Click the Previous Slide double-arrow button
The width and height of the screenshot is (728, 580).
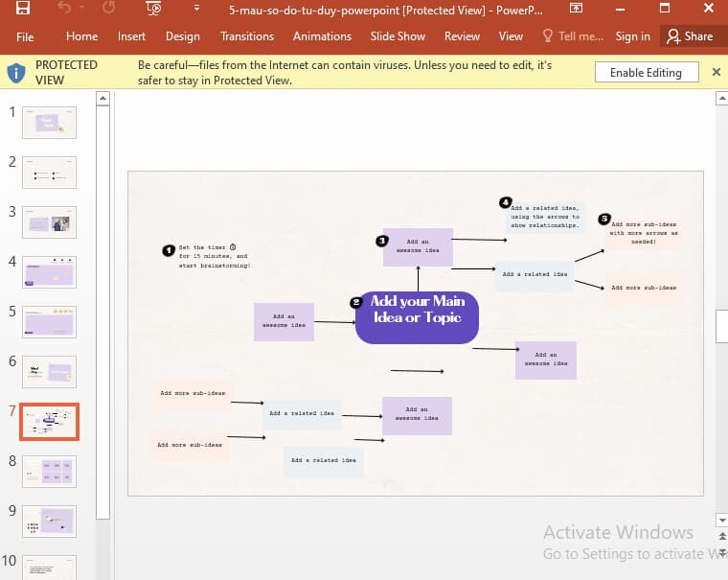722,536
